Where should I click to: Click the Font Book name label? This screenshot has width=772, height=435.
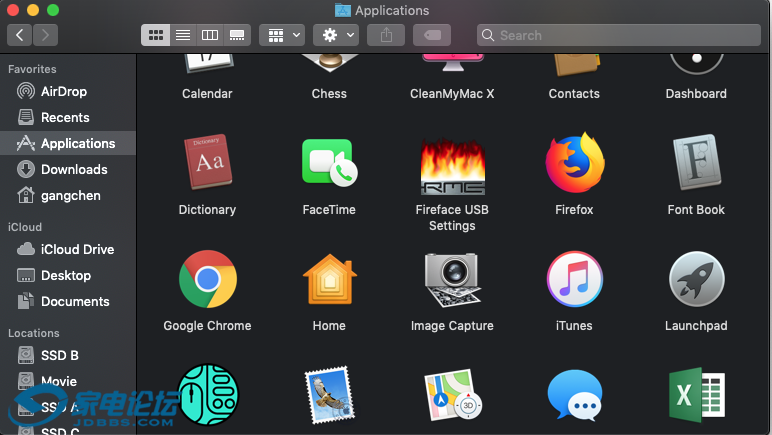[x=697, y=210]
